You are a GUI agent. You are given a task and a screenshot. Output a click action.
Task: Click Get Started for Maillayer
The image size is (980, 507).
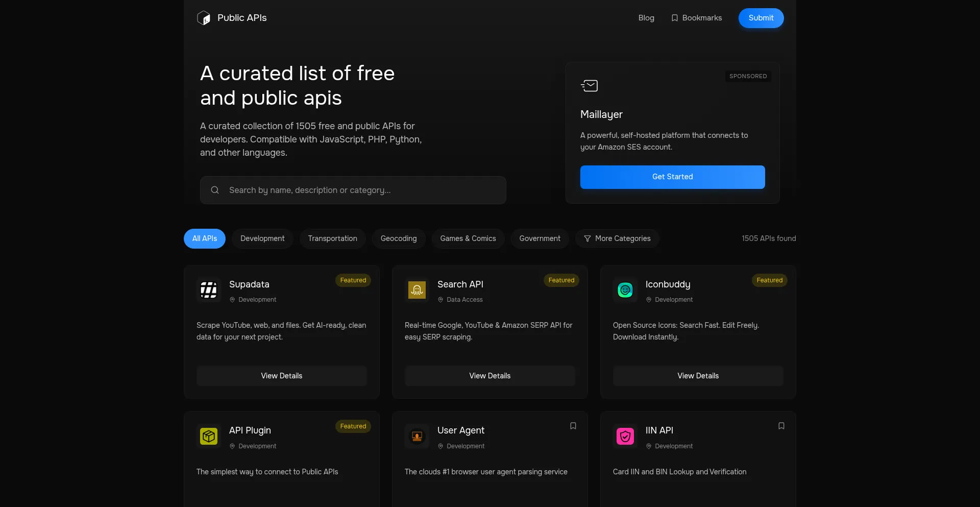point(672,177)
